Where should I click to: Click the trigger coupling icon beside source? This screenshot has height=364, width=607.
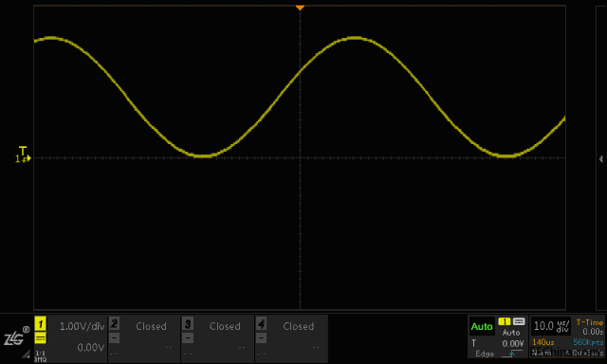tap(519, 322)
